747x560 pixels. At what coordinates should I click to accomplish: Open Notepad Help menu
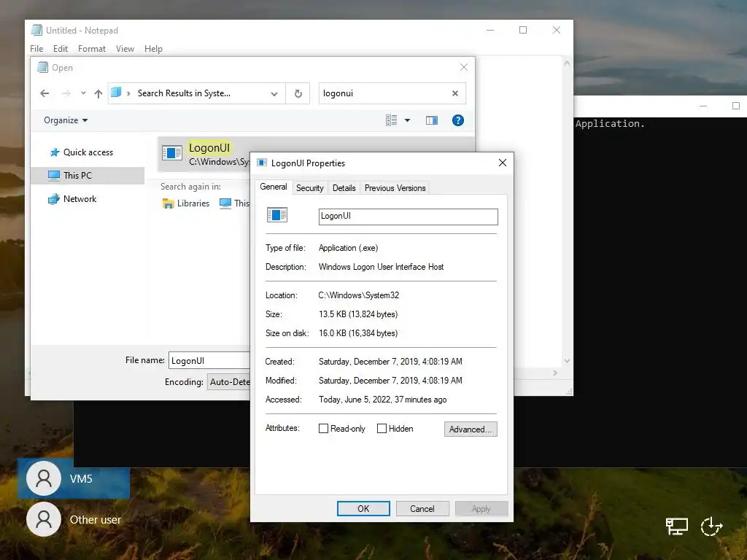[x=153, y=49]
